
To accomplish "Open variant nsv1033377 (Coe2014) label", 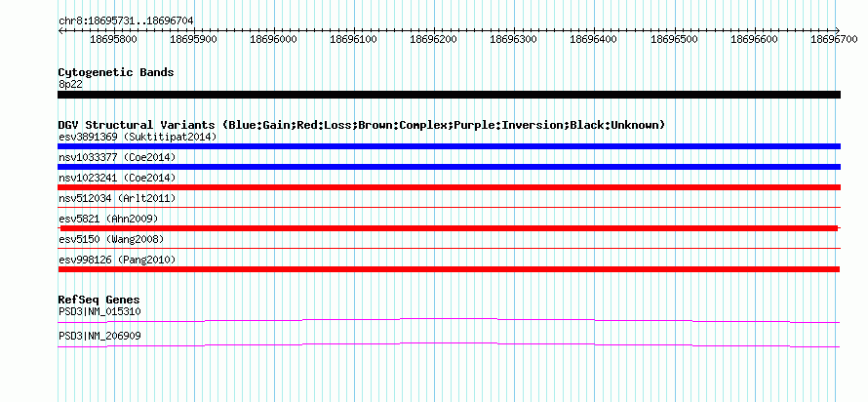I will pos(117,157).
